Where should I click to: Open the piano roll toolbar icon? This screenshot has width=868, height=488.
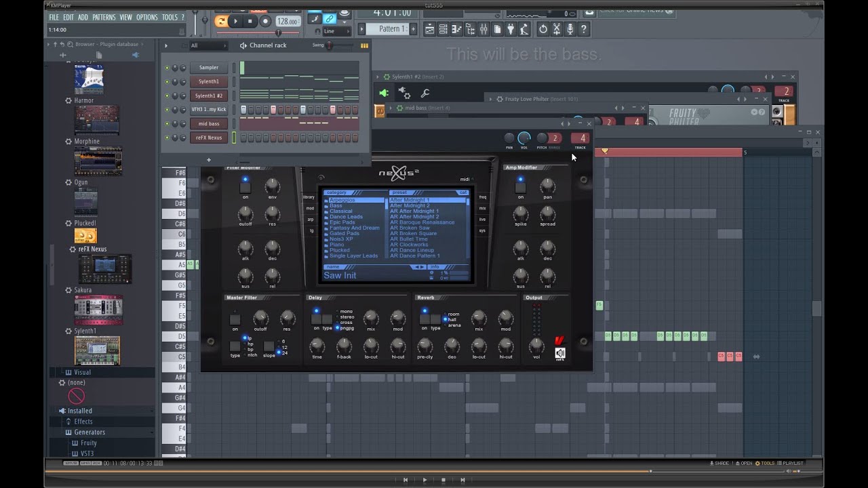pyautogui.click(x=456, y=29)
